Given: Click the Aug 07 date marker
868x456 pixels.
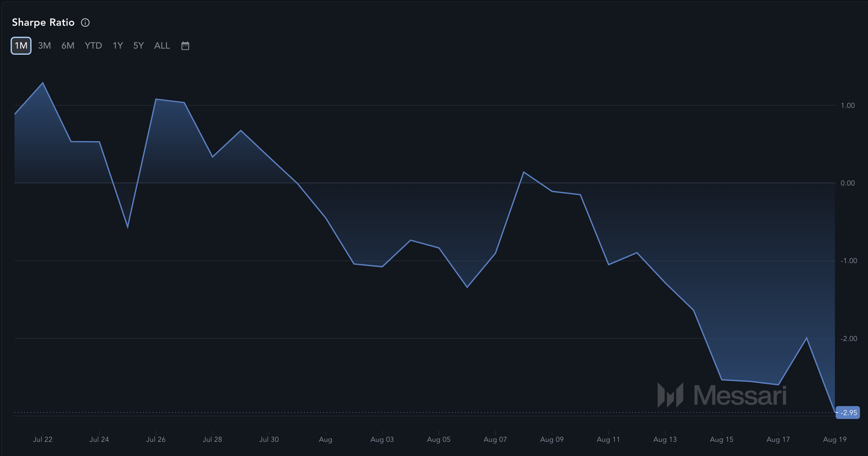Looking at the screenshot, I should [495, 439].
